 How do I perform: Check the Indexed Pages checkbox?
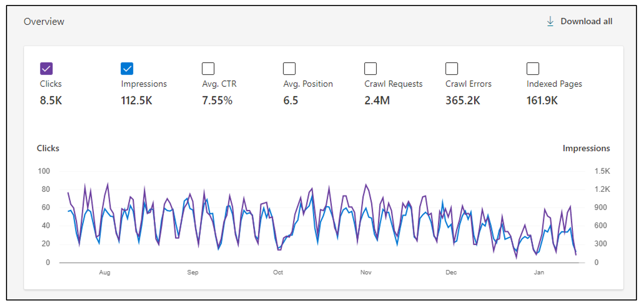[533, 69]
